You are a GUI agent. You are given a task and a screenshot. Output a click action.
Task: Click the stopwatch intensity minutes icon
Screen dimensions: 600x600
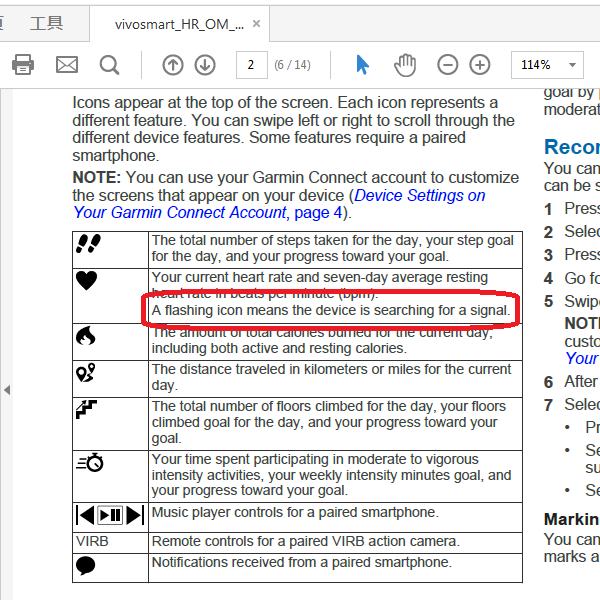(x=90, y=462)
